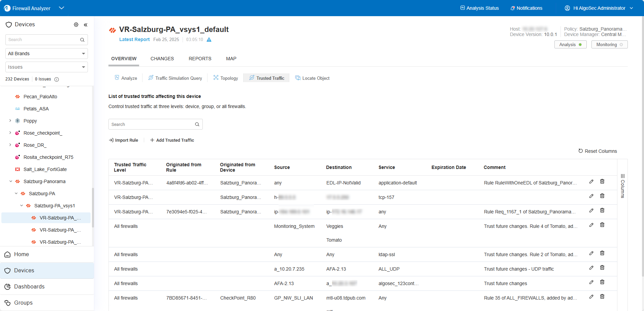Screen dimensions: 644x311
Task: Delete the ldap-ssl trusted traffic entry
Action: [602, 253]
